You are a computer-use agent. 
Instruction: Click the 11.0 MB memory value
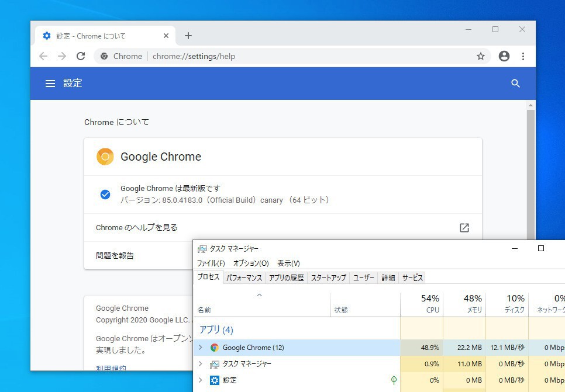[x=470, y=364]
